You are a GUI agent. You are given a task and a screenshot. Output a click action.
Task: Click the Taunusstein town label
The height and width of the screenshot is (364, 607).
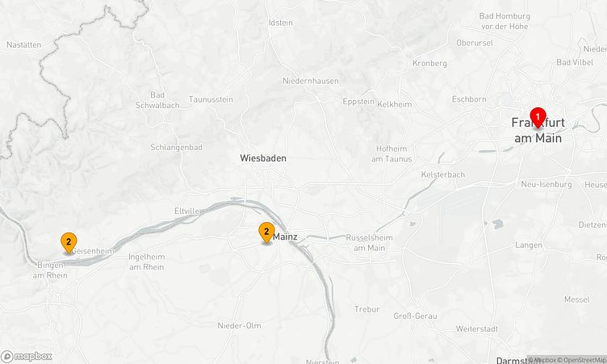pyautogui.click(x=211, y=99)
